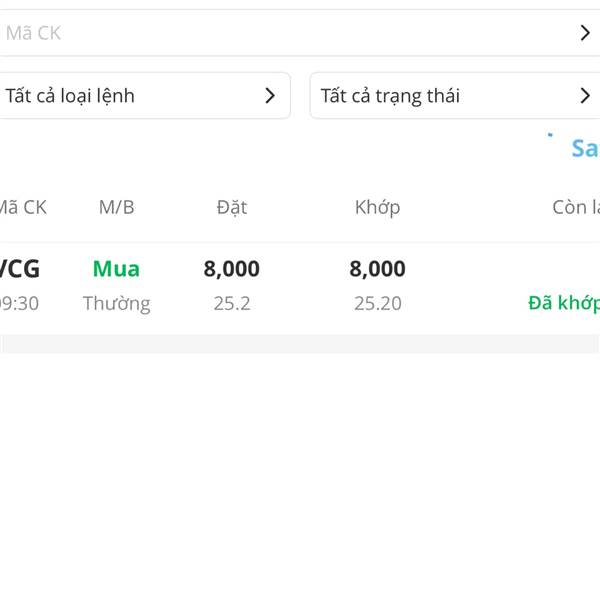Click the green Đã khớp status
Image resolution: width=600 pixels, height=600 pixels.
coord(564,303)
